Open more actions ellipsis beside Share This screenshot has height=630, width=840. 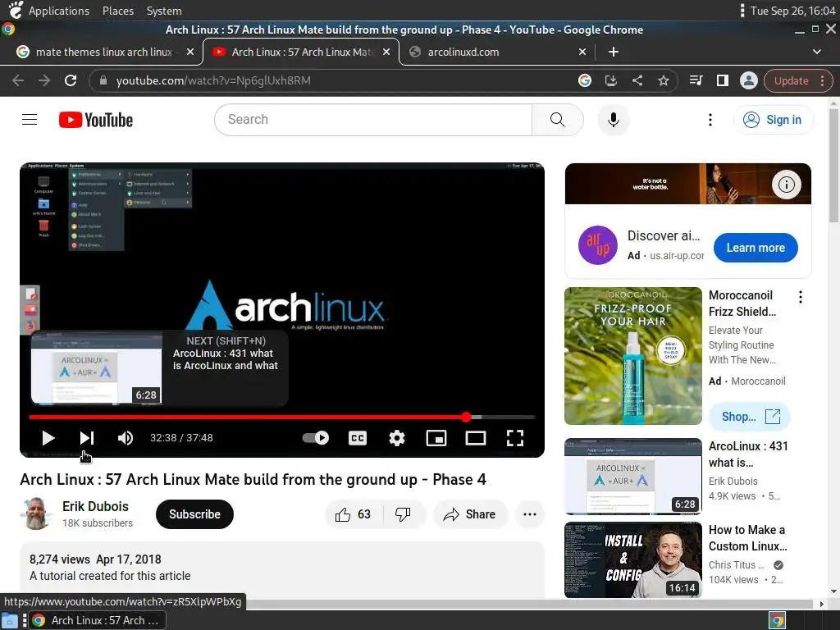530,514
